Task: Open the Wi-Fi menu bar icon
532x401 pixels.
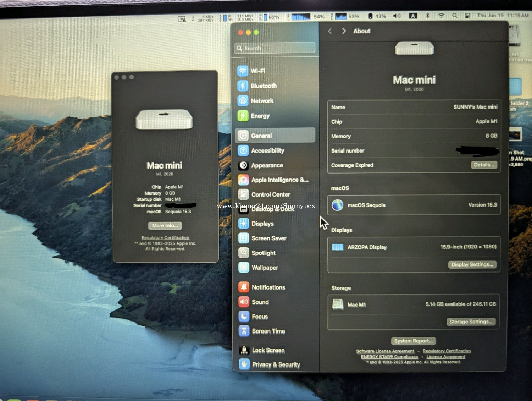Action: coord(441,16)
